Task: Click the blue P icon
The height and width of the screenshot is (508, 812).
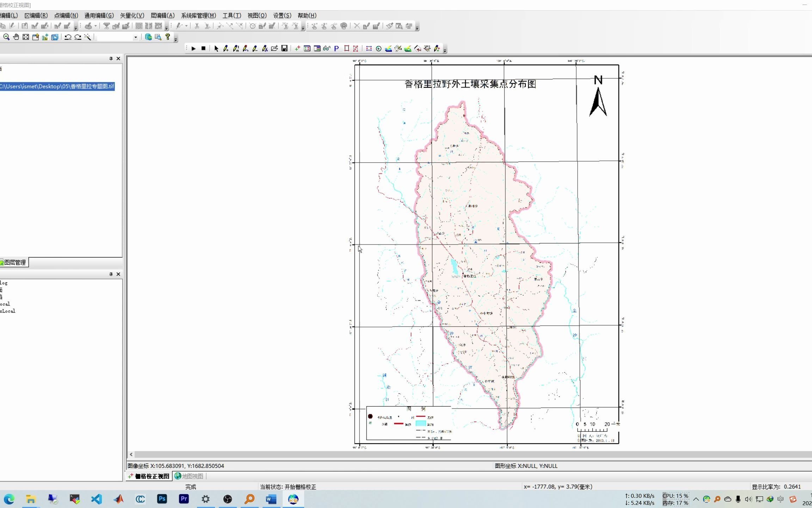Action: (x=336, y=49)
